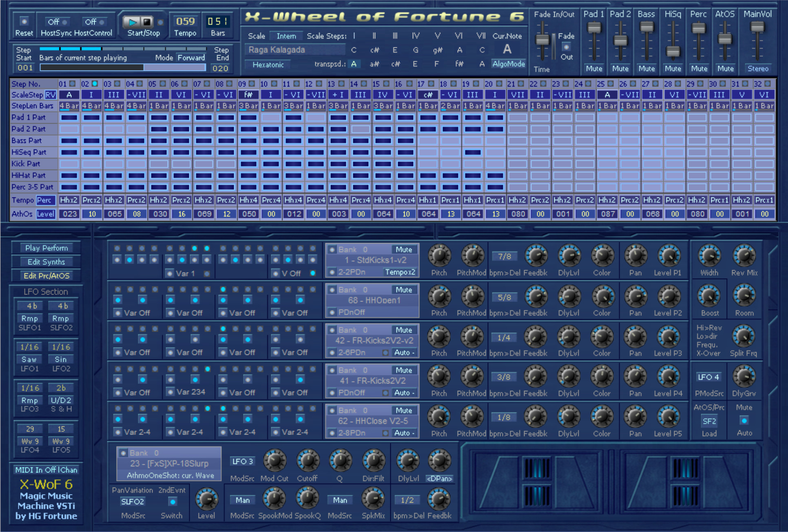Toggle step 02 LED indicator
The image size is (788, 532).
coord(95,84)
